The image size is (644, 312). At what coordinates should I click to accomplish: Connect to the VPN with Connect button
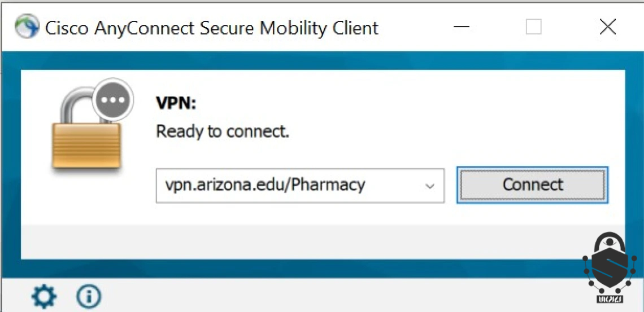[532, 185]
